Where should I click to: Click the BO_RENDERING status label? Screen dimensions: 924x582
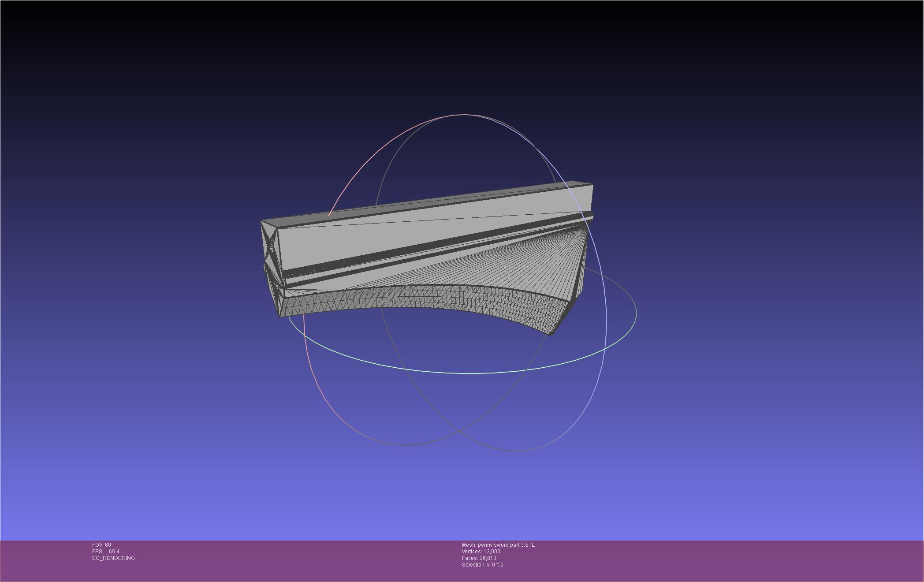[x=113, y=558]
